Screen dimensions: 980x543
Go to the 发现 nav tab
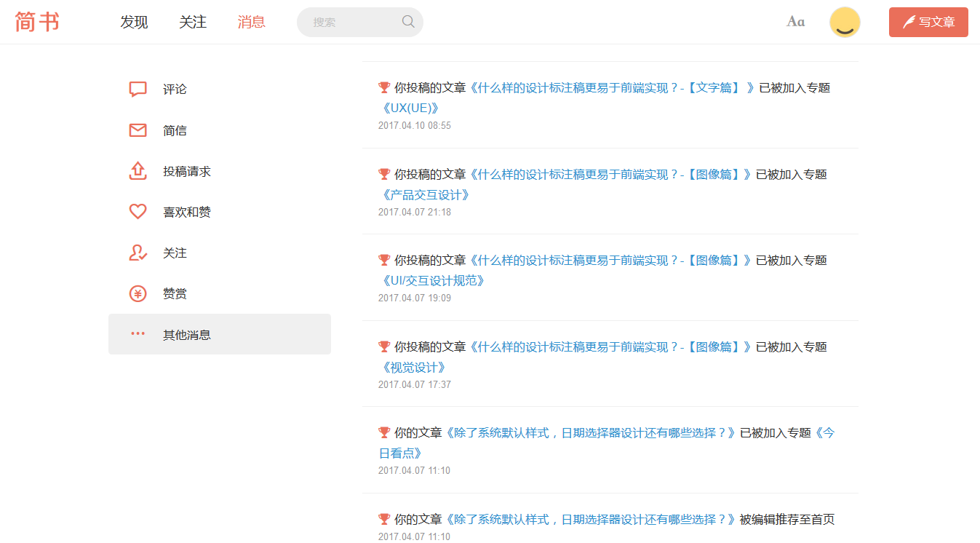pyautogui.click(x=134, y=22)
